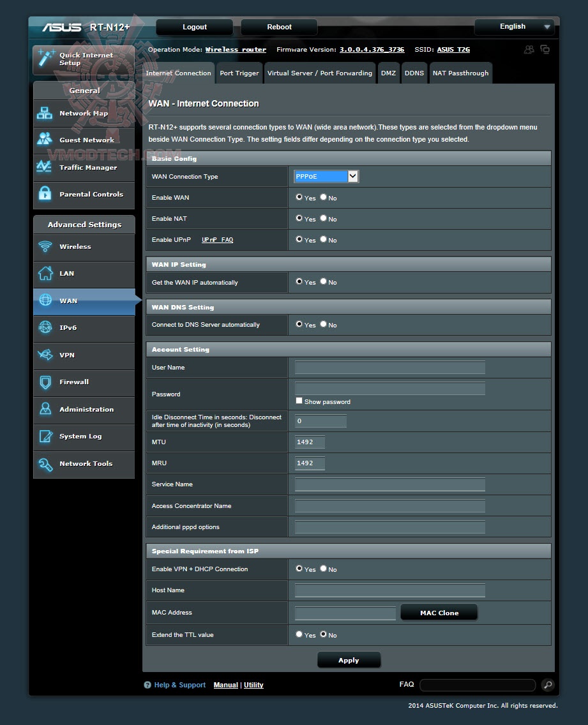Select No for Connect to DNS Server automatically
588x725 pixels.
tap(324, 324)
